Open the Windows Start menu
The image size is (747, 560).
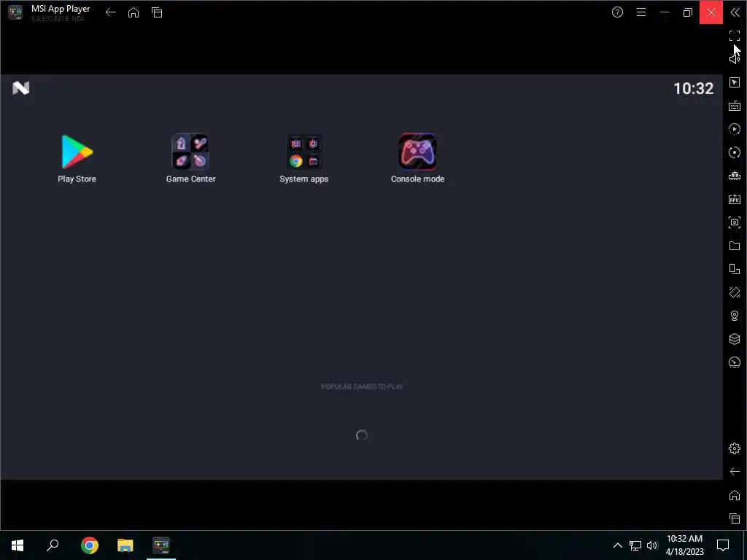click(x=18, y=545)
